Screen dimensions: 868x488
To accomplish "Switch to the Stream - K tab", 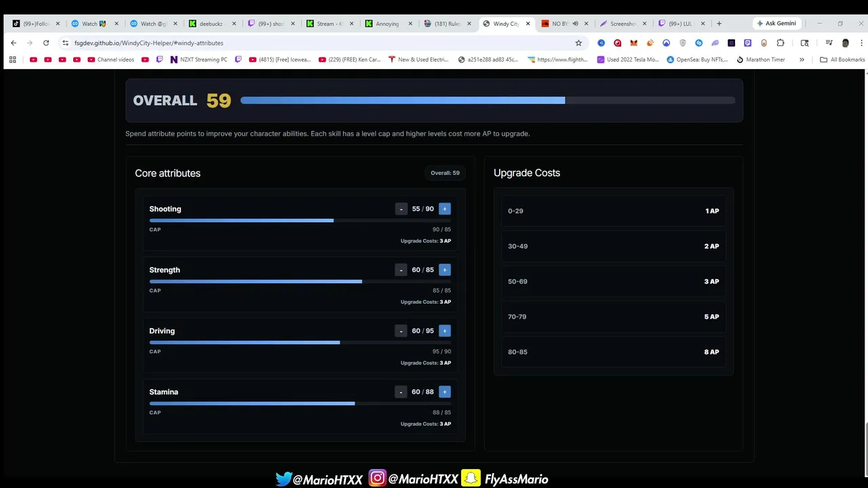I will 329,24.
